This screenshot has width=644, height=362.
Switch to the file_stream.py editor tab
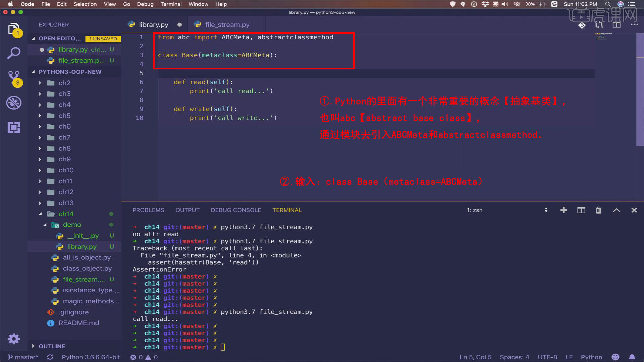(227, 25)
